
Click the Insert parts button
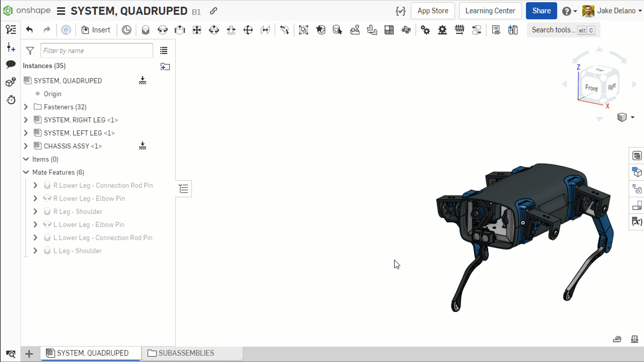coord(96,30)
